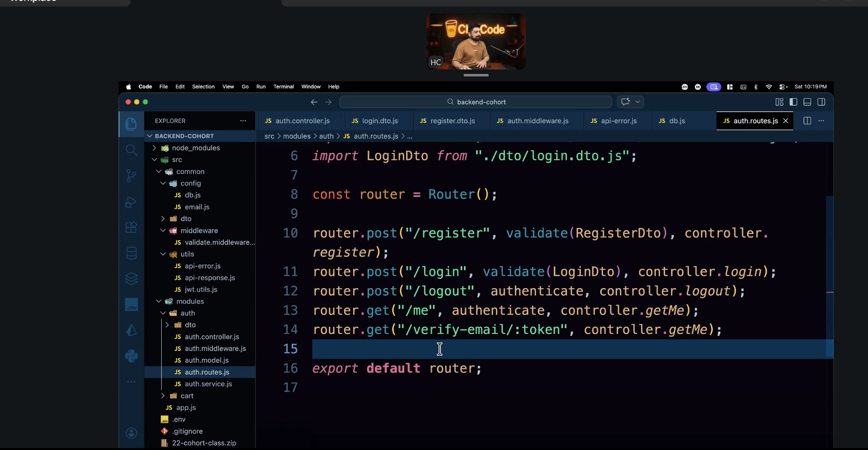Go back with the left arrow
The image size is (868, 450).
[x=314, y=102]
